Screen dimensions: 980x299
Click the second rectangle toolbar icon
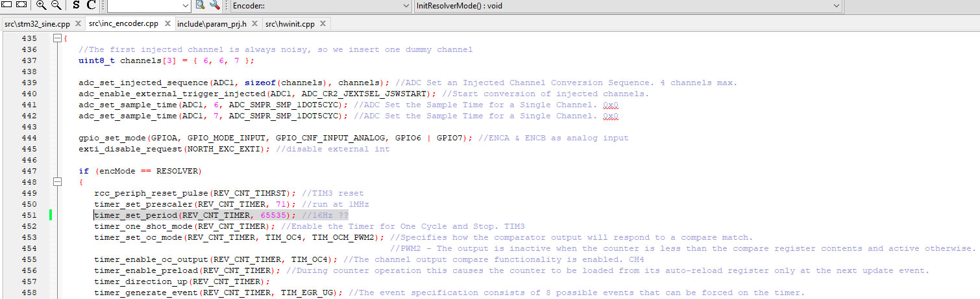tap(21, 5)
